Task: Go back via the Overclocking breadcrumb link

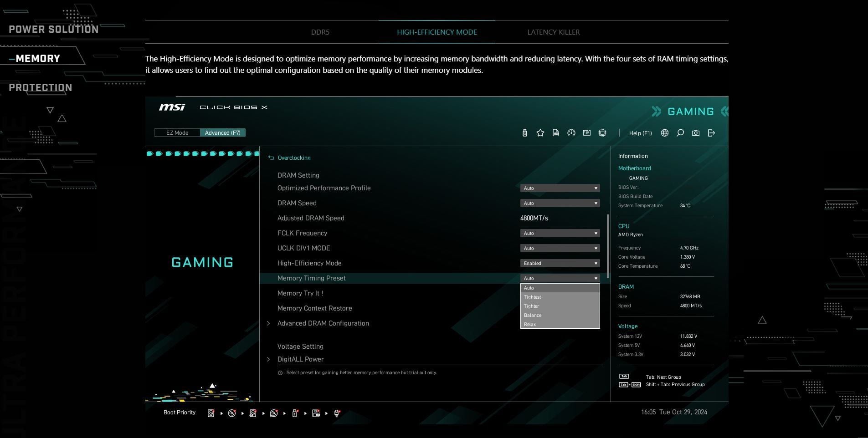Action: pyautogui.click(x=294, y=158)
